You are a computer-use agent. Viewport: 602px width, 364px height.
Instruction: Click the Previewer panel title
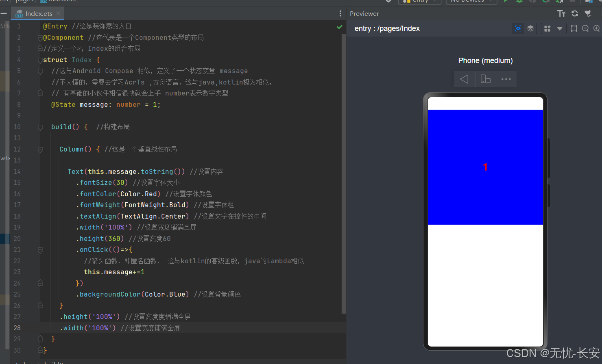tap(364, 14)
